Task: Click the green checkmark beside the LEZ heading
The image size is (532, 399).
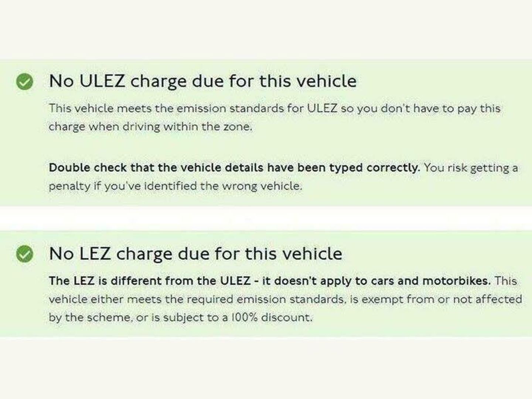Action: (x=25, y=254)
